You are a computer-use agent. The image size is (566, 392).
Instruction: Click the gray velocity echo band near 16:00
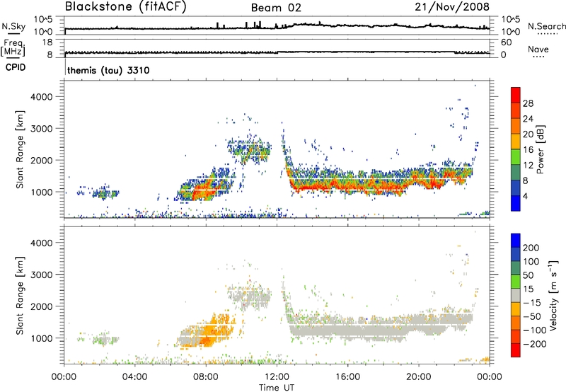coord(347,330)
